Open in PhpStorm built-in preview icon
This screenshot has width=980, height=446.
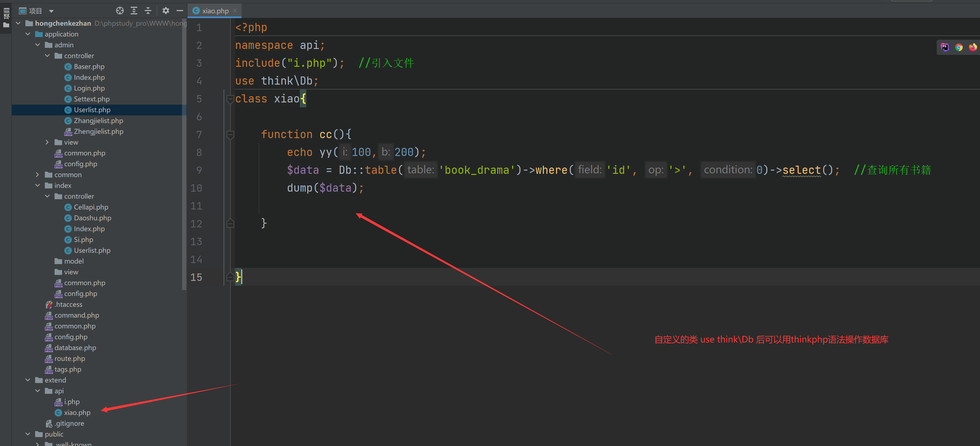point(945,47)
